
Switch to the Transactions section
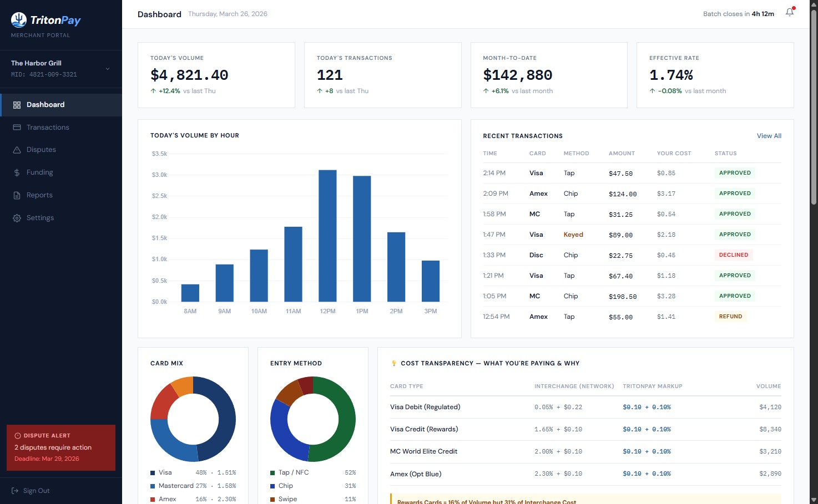48,127
